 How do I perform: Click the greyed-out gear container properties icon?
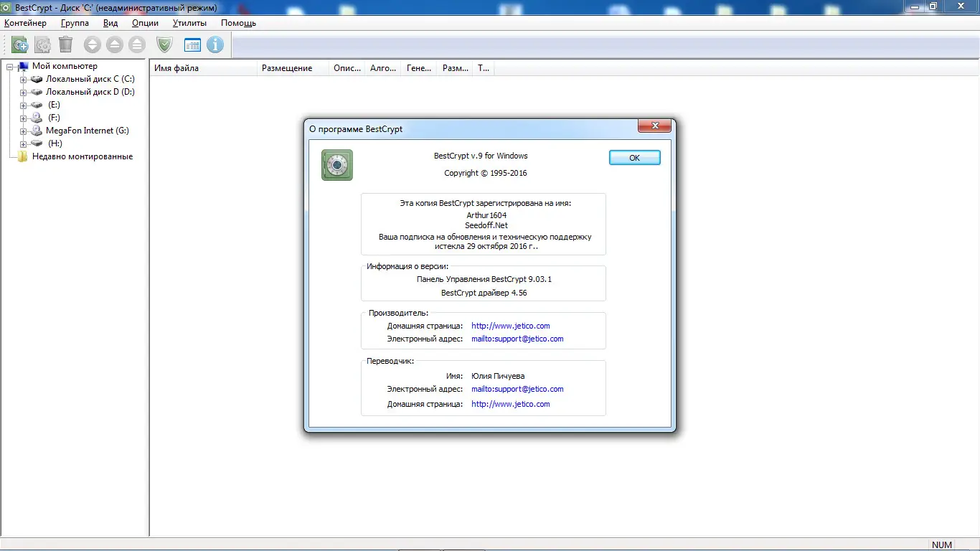pos(43,44)
